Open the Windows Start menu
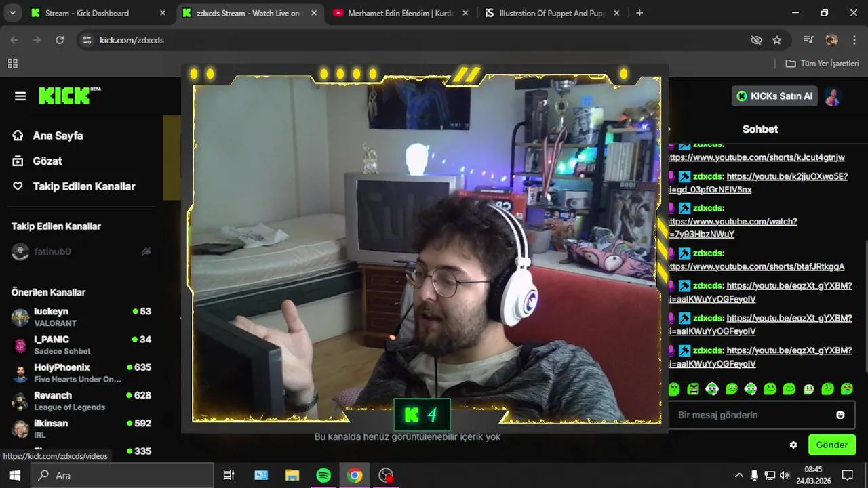Screen dimensions: 868x488 (15, 475)
